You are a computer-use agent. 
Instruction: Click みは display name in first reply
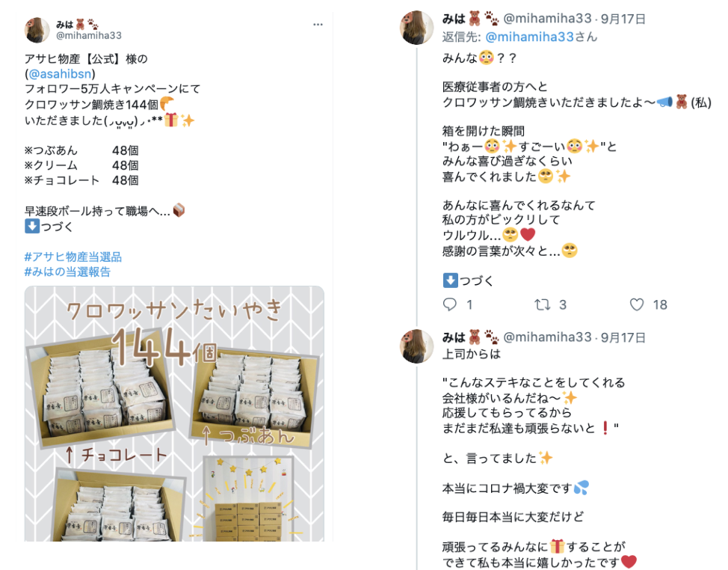(454, 19)
